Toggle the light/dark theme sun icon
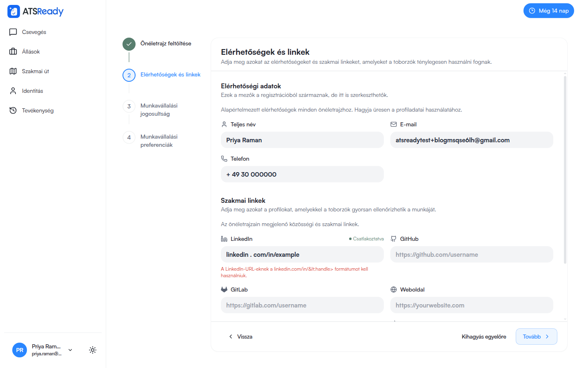The height and width of the screenshot is (368, 588). 93,350
